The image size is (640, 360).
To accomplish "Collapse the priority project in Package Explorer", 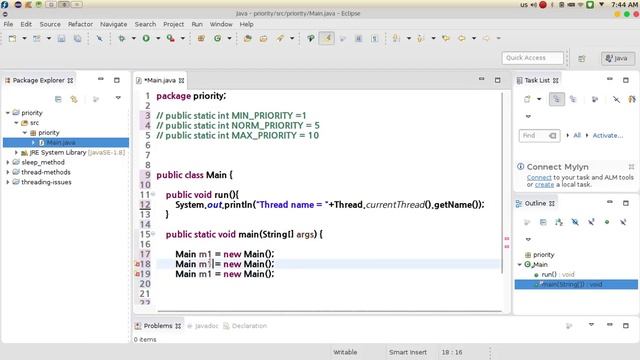I will (x=8, y=113).
